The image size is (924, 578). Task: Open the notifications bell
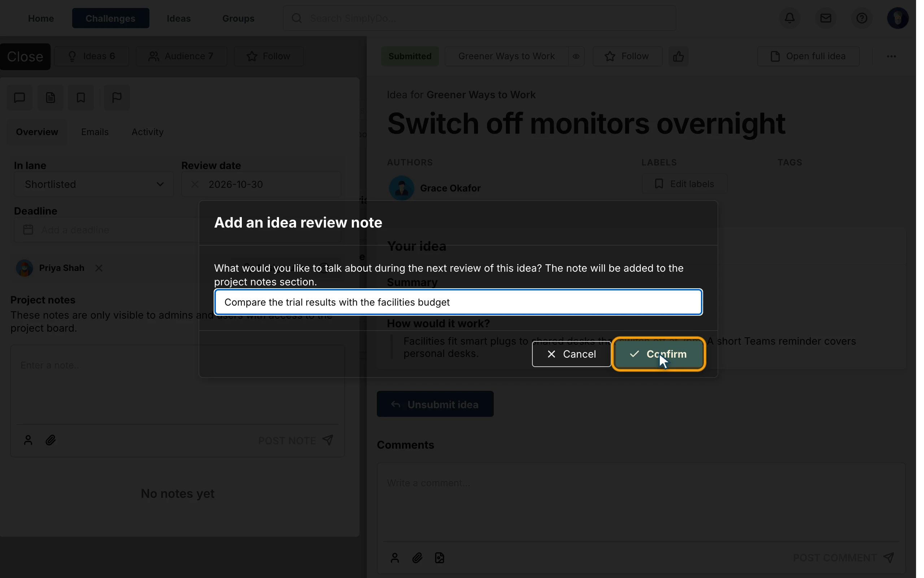790,18
